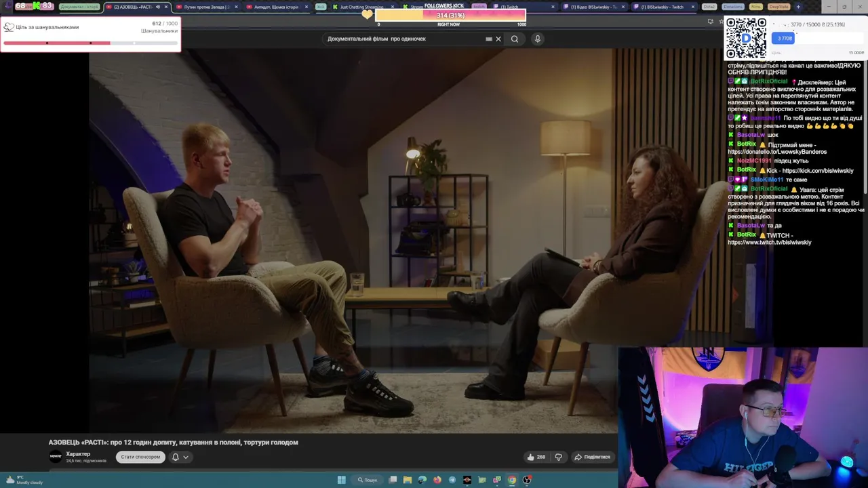Click the Windows taskbar Пошук search box
The image size is (868, 488).
(x=368, y=480)
